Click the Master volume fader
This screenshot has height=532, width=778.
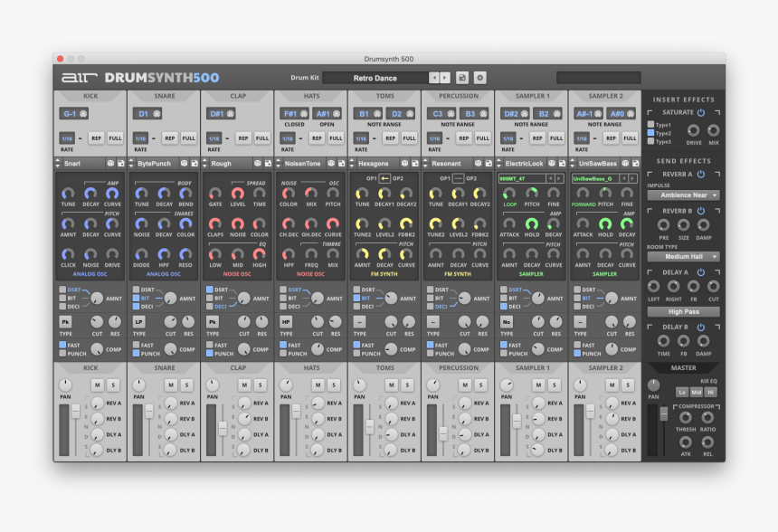[x=663, y=413]
